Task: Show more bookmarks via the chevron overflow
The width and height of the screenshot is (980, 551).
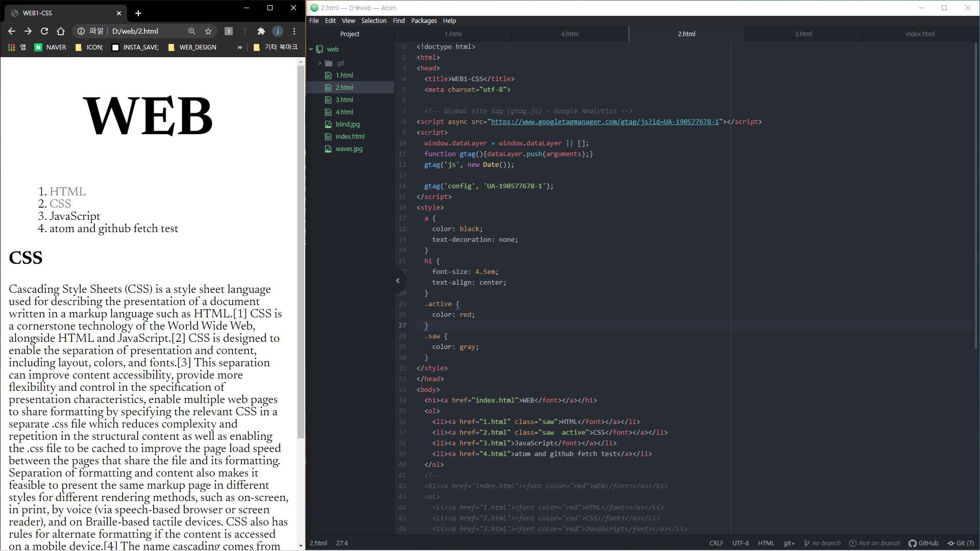Action: coord(239,47)
